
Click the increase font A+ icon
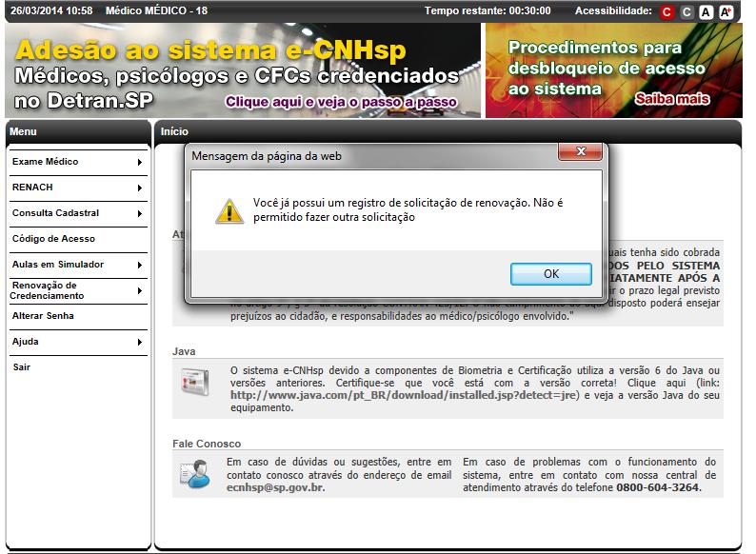coord(726,12)
